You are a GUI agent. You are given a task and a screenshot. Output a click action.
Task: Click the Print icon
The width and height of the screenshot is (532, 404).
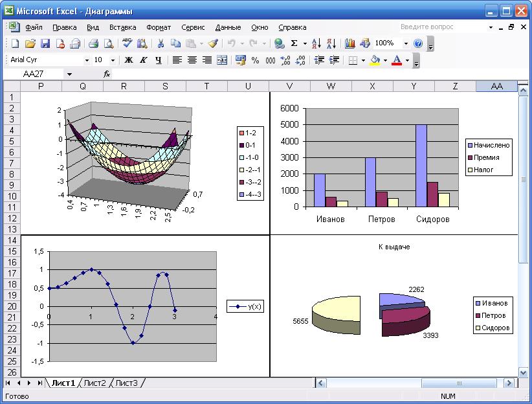[94, 43]
